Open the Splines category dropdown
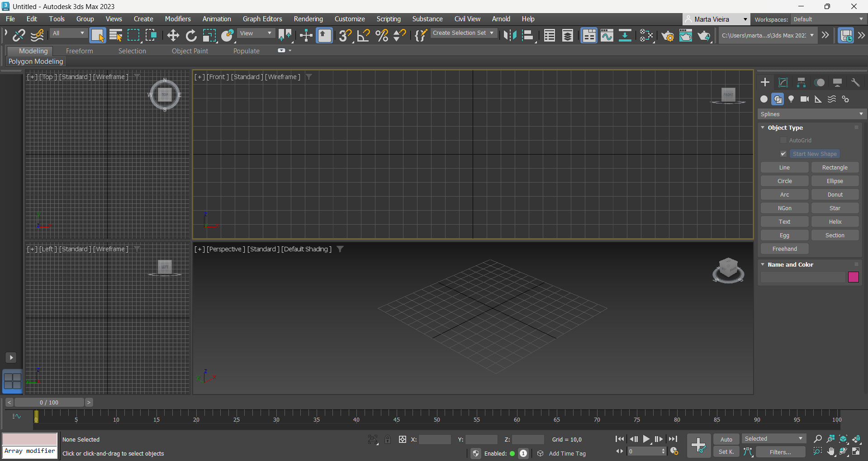Screen dimensions: 868x461 812,114
